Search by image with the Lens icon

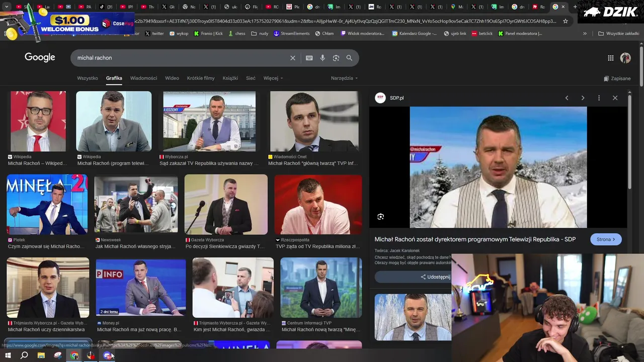tap(336, 58)
